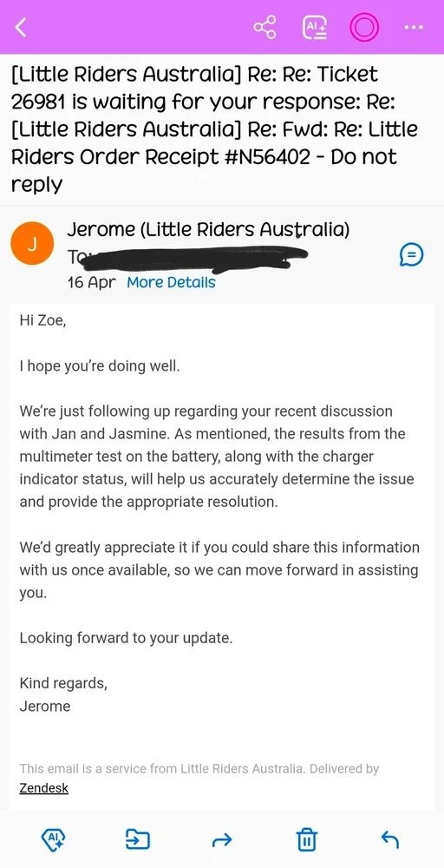Tap the share icon in the header

pos(264,27)
